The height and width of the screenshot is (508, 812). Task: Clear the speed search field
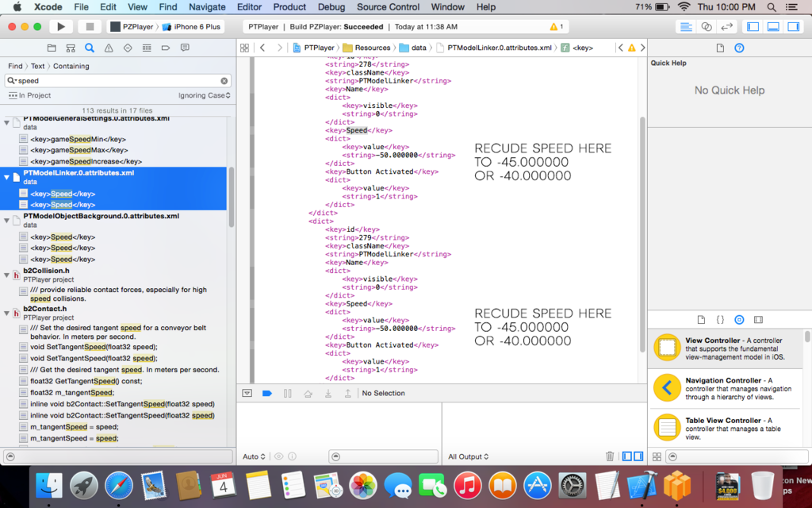point(224,81)
